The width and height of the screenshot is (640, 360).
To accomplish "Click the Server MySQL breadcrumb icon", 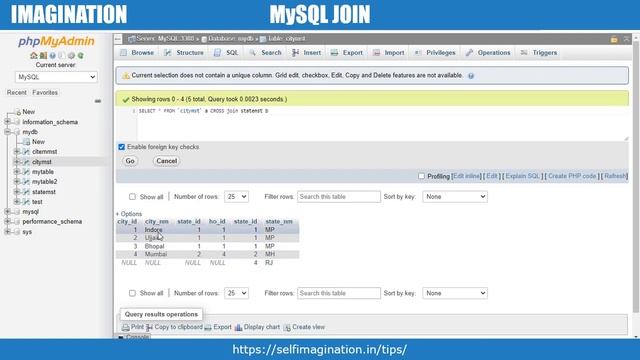I will pos(132,39).
